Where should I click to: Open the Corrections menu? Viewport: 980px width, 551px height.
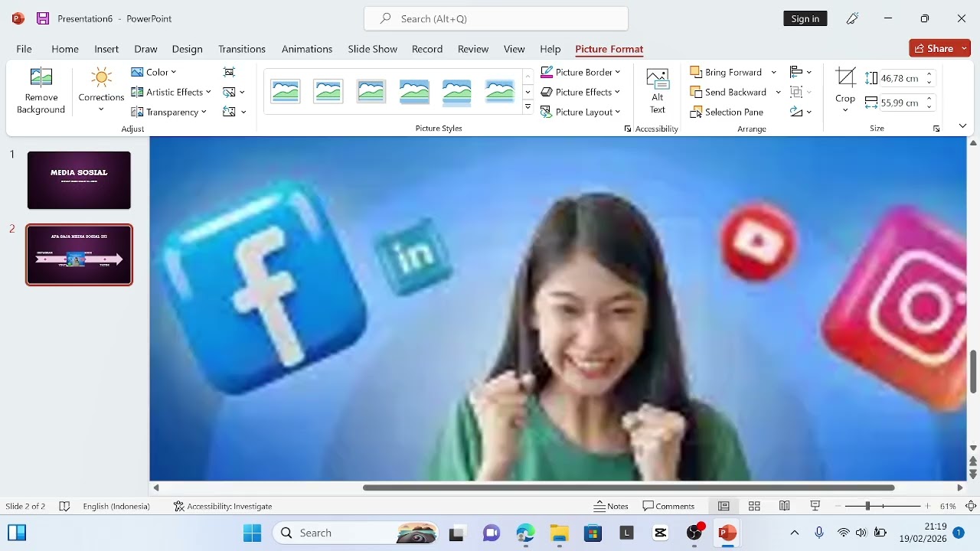(x=101, y=91)
